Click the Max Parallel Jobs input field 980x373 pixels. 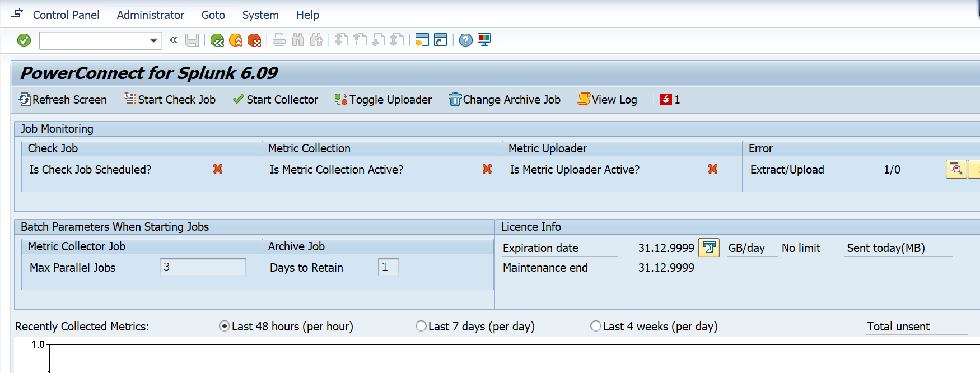tap(203, 267)
